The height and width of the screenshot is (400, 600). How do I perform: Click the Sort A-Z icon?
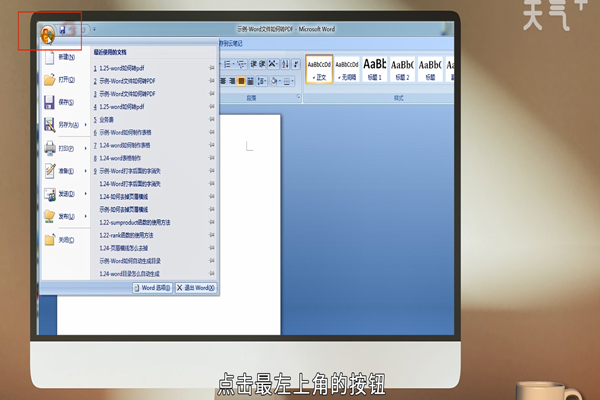pos(285,64)
